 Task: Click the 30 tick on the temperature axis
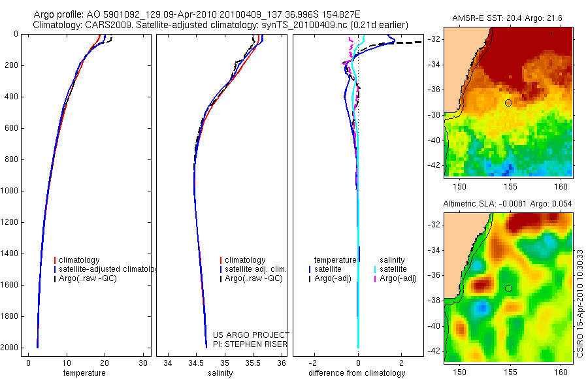(x=143, y=363)
